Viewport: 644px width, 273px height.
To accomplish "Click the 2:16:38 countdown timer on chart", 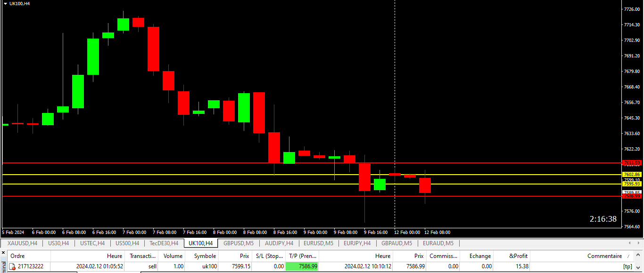I will [603, 219].
